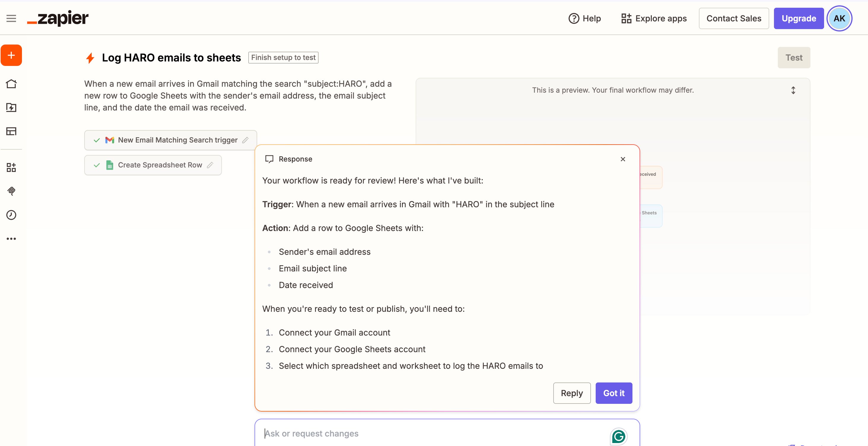Open the AK account avatar

[839, 18]
